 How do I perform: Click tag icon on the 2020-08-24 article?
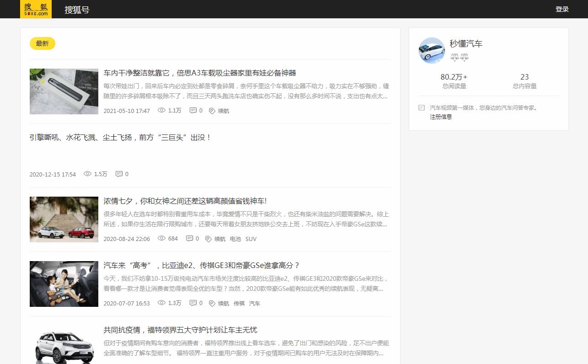(208, 239)
